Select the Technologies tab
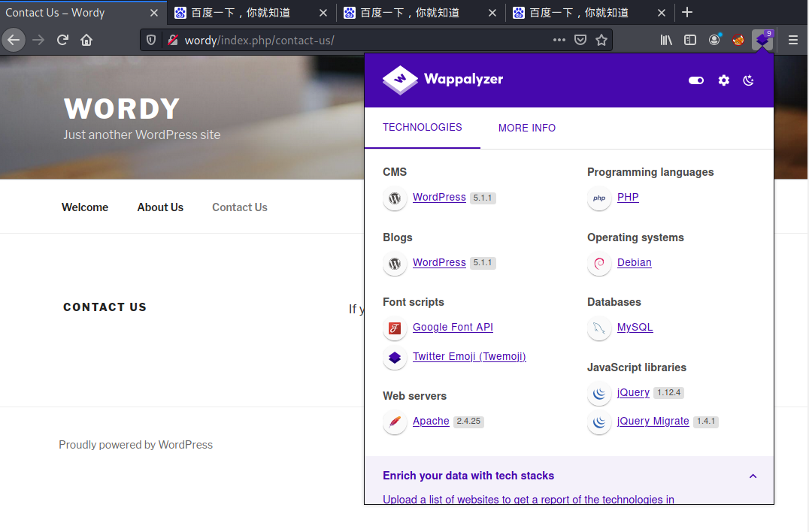Viewport: 809px width, 532px height. [422, 127]
